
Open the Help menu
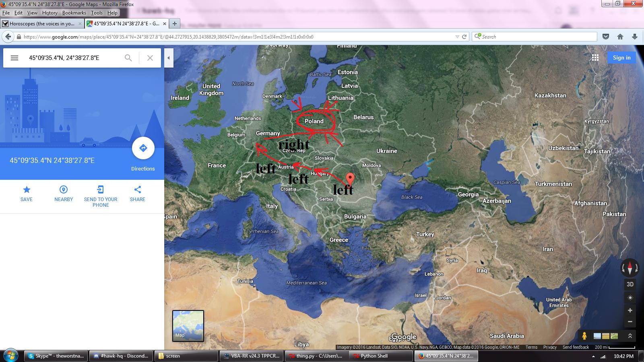[112, 13]
